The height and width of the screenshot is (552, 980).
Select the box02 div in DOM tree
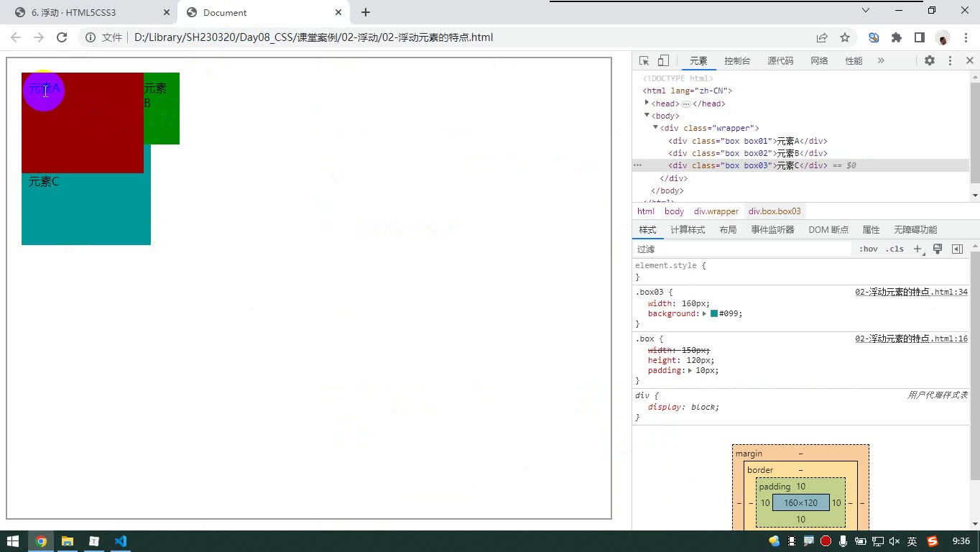point(748,153)
